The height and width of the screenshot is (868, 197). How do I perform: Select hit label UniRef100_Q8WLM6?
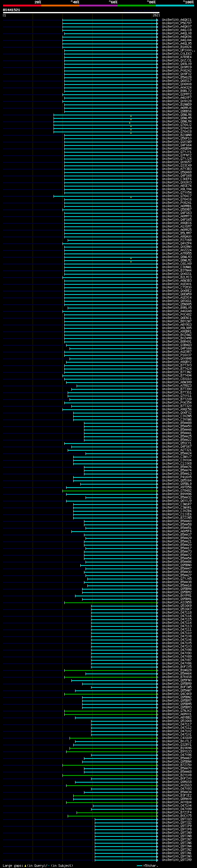pyautogui.click(x=177, y=115)
